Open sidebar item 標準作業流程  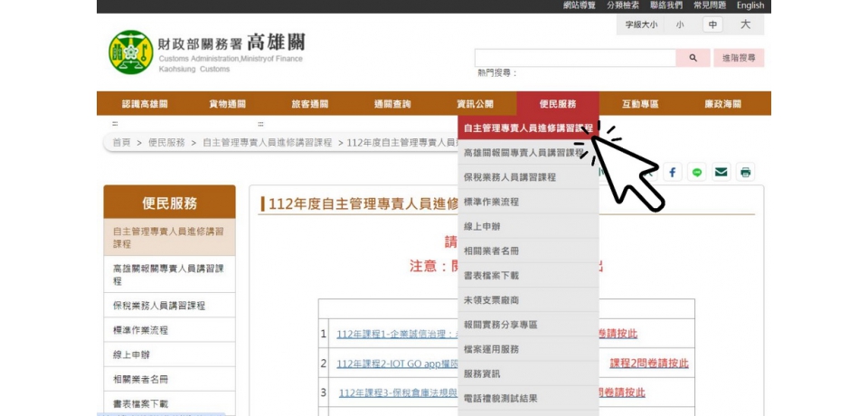pyautogui.click(x=169, y=330)
